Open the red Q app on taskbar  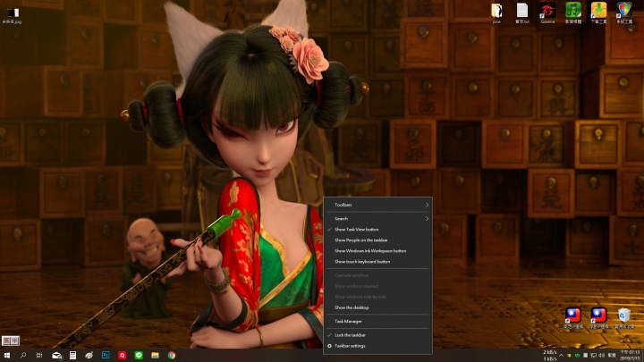pos(122,356)
